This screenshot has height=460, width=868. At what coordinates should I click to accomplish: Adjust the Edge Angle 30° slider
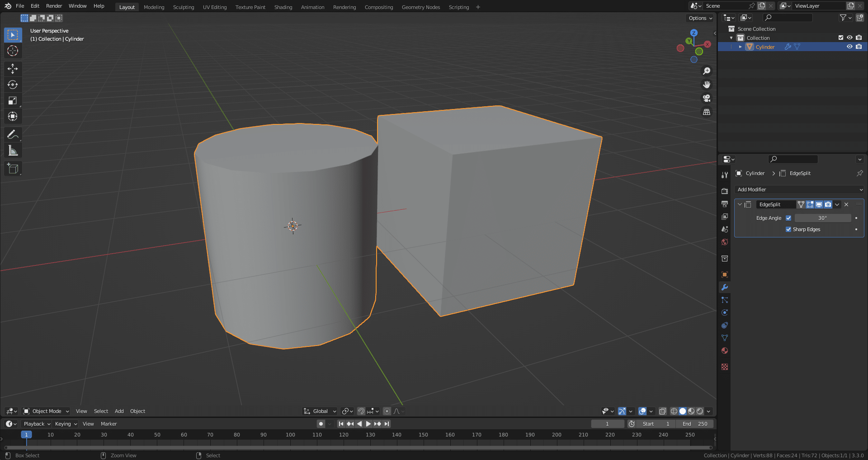click(x=822, y=218)
